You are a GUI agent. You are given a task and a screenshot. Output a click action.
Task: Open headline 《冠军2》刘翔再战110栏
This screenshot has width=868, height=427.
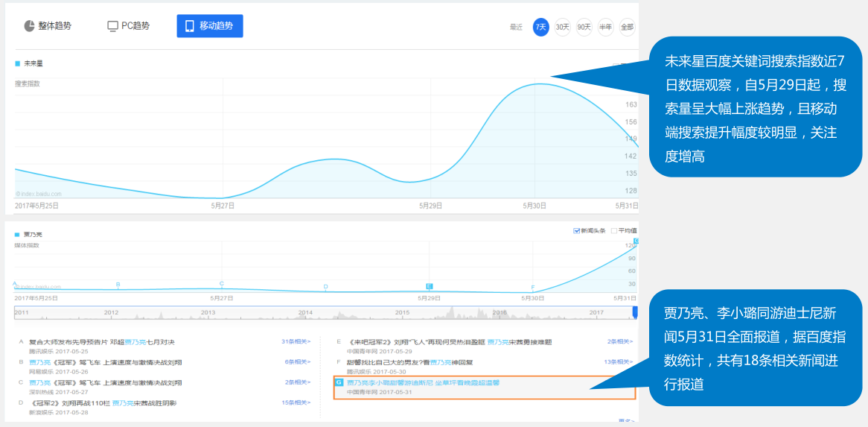pyautogui.click(x=103, y=403)
